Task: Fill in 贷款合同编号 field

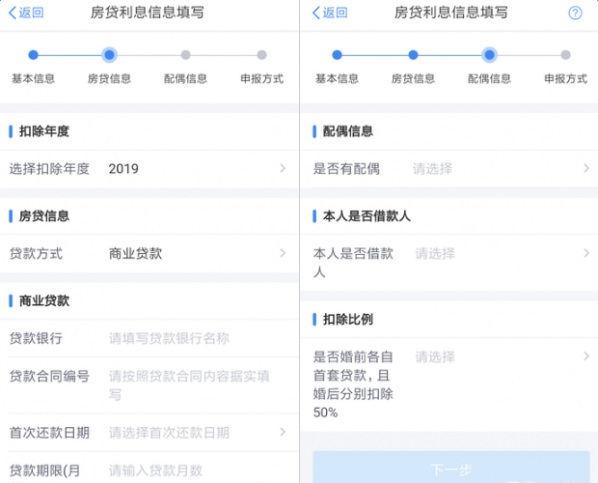Action: click(x=190, y=385)
